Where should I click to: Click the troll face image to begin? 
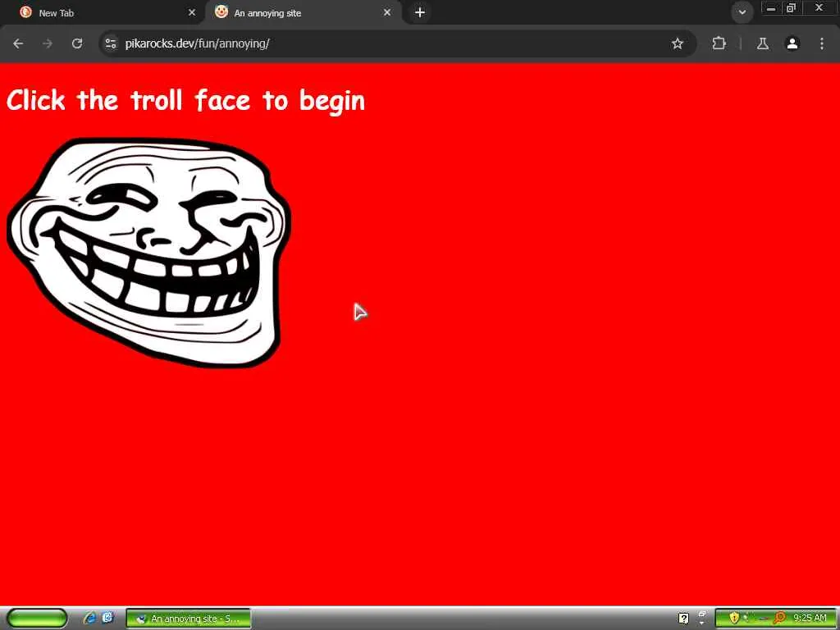point(148,253)
